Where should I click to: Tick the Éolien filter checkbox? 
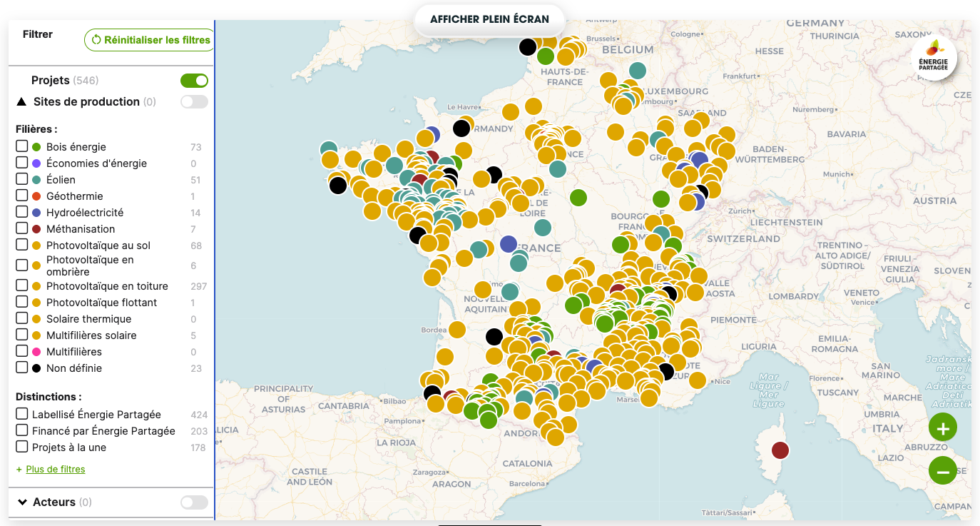click(22, 179)
